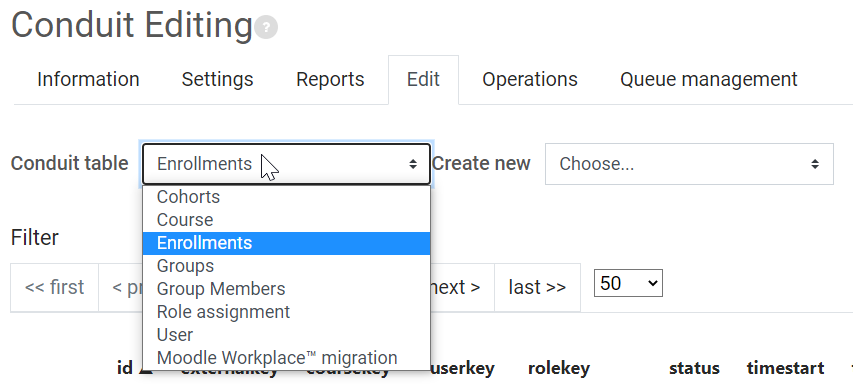The image size is (853, 391).
Task: Pick Groups in the dropdown list
Action: (287, 266)
